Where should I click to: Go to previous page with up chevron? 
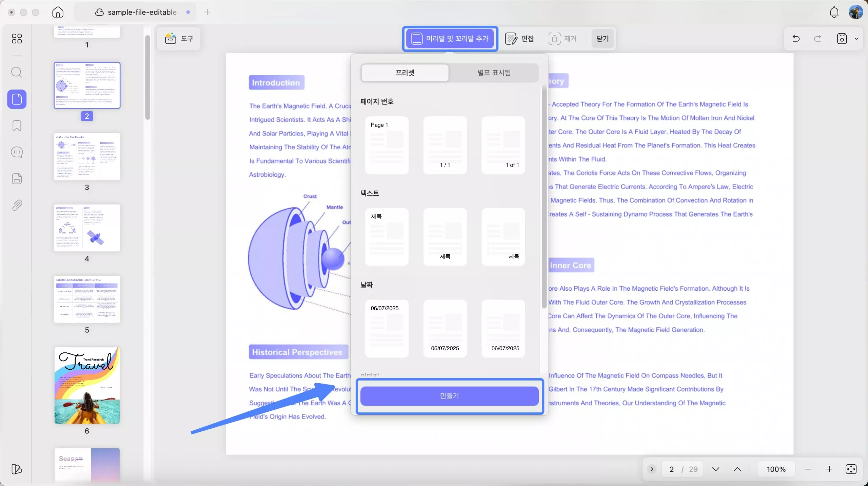coord(737,469)
